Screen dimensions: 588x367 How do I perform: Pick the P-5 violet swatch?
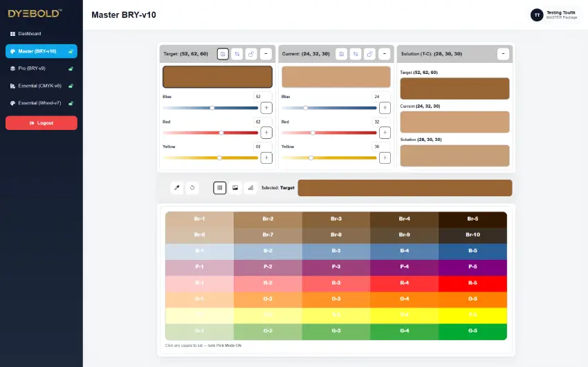pyautogui.click(x=472, y=267)
